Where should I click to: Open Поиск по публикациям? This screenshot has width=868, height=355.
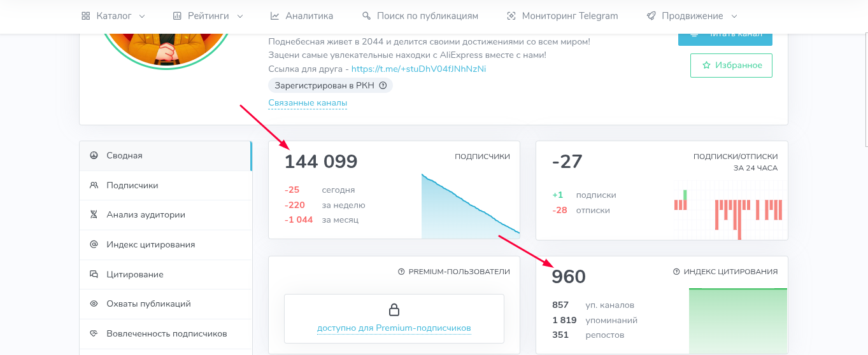coord(420,16)
